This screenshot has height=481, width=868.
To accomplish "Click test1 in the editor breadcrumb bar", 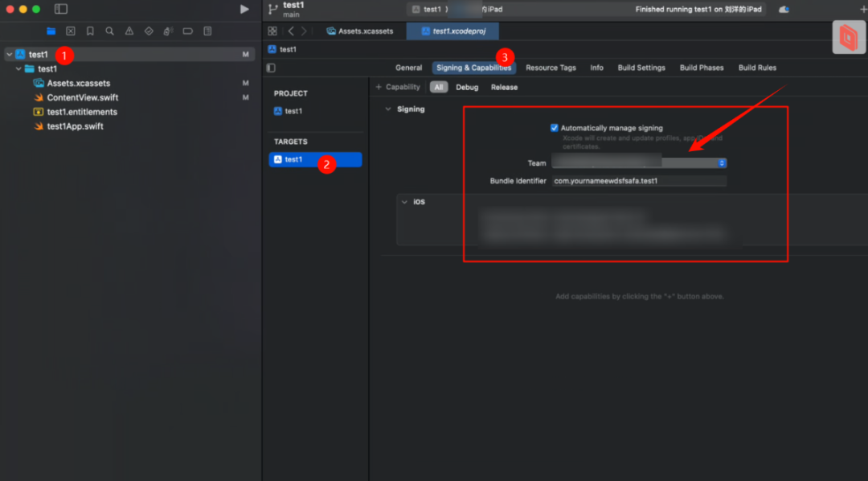I will point(282,49).
